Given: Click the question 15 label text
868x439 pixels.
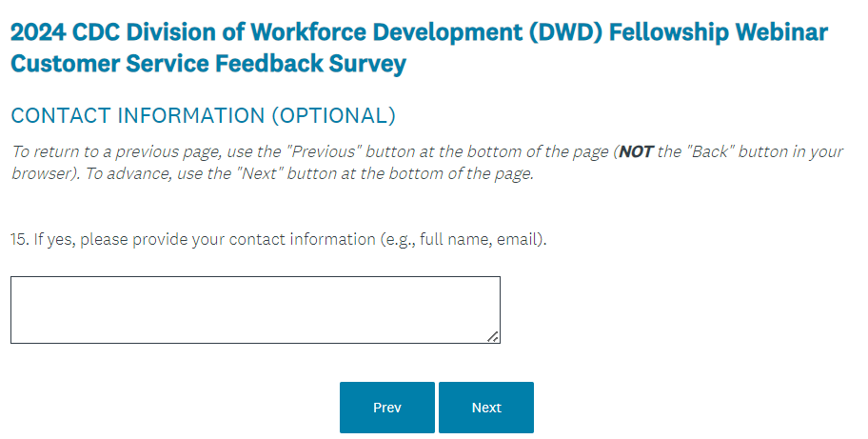Looking at the screenshot, I should [x=279, y=240].
